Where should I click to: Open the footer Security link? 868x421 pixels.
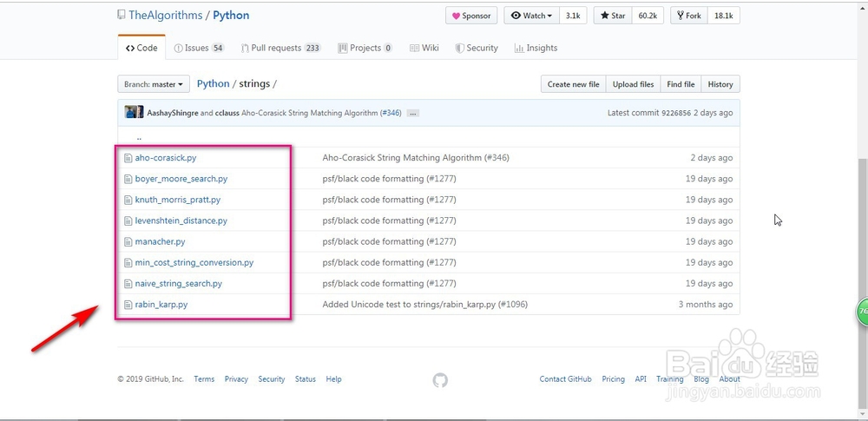tap(272, 379)
